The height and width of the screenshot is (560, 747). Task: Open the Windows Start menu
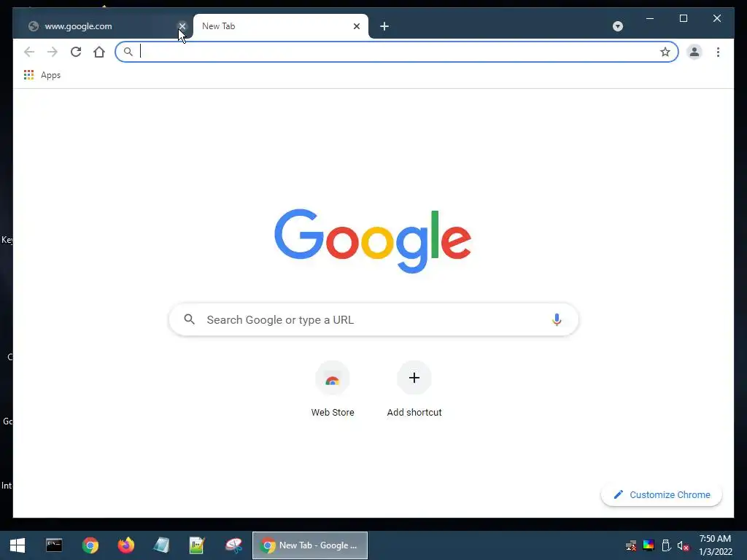(18, 545)
